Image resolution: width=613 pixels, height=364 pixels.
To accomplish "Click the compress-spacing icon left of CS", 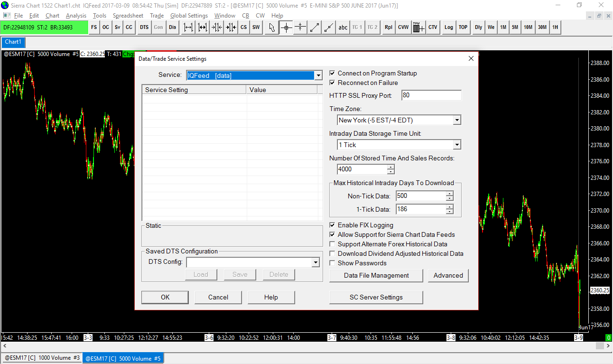I will tap(231, 28).
